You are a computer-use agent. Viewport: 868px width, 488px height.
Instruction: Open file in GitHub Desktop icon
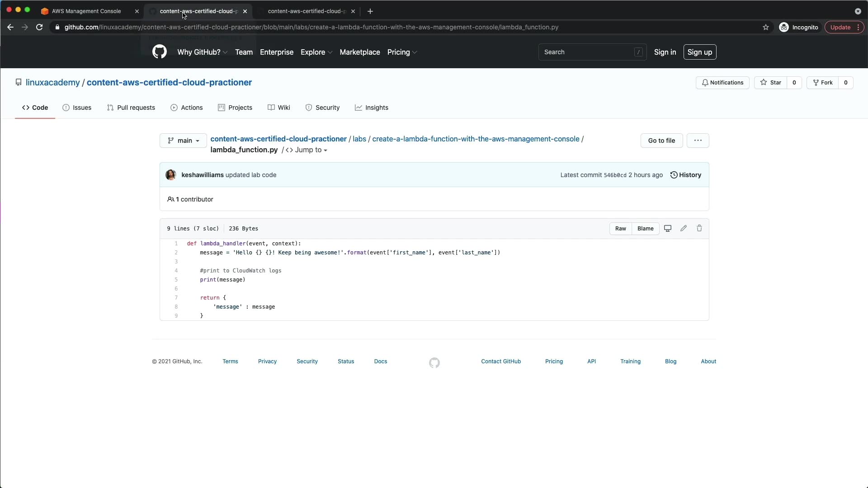click(x=667, y=229)
